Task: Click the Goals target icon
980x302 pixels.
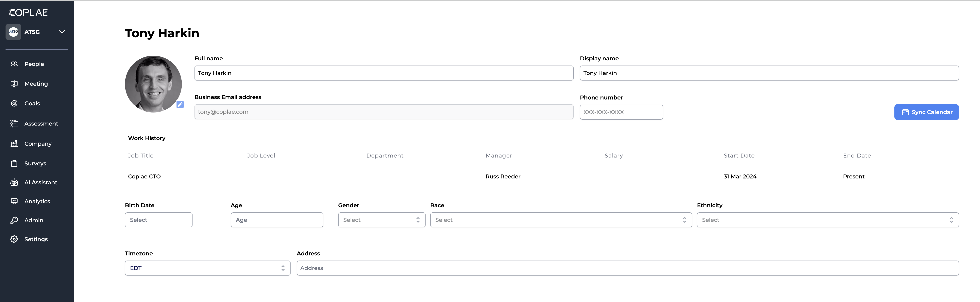Action: pyautogui.click(x=14, y=103)
